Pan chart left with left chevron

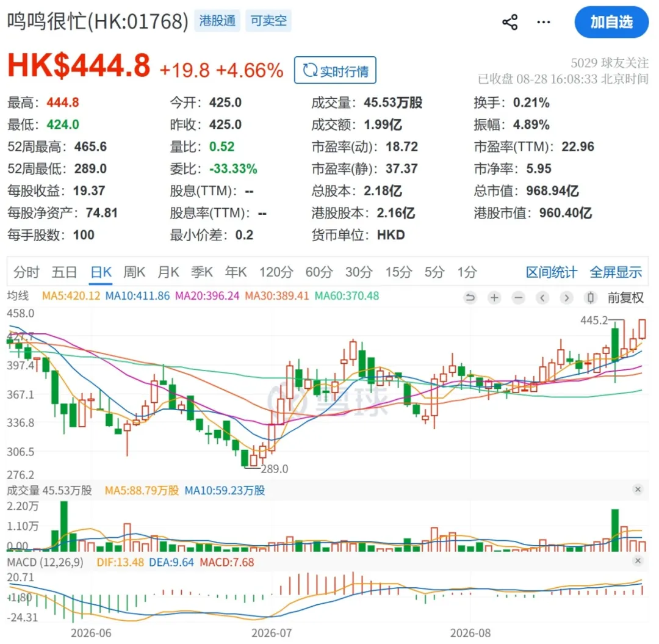click(542, 298)
